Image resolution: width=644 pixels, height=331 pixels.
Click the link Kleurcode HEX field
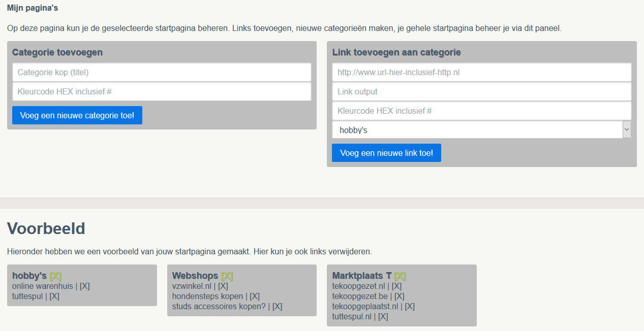coord(481,111)
